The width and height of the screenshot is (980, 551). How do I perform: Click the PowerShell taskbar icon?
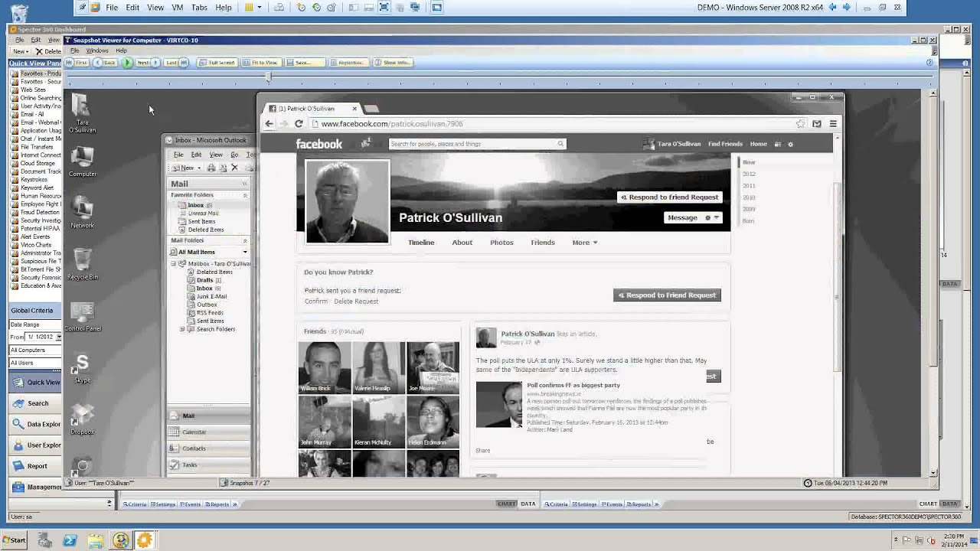[70, 540]
